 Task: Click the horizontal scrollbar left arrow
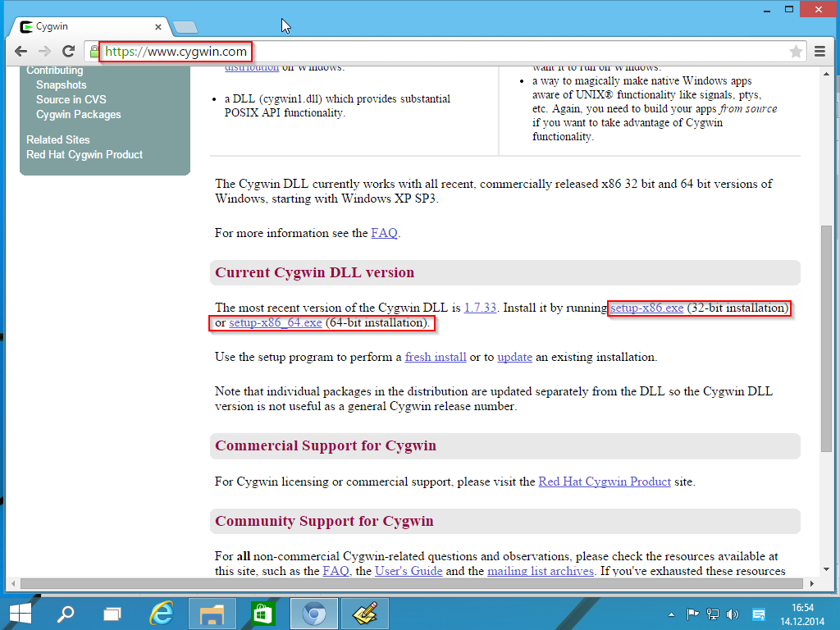click(x=13, y=583)
